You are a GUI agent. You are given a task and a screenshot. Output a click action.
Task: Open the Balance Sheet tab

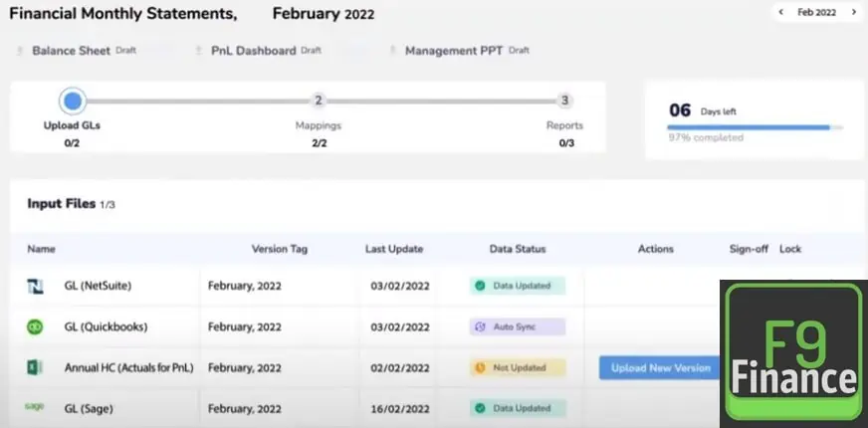[70, 50]
